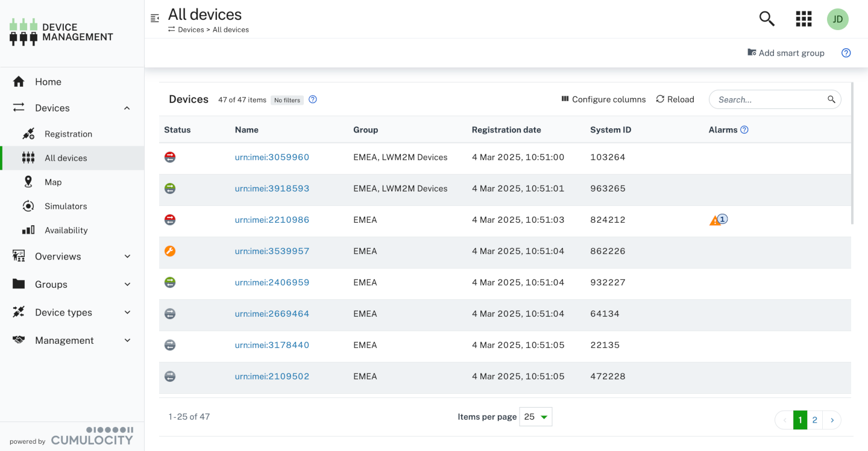The image size is (868, 451).
Task: Collapse the navigator using the top-left toggle icon
Action: click(155, 18)
